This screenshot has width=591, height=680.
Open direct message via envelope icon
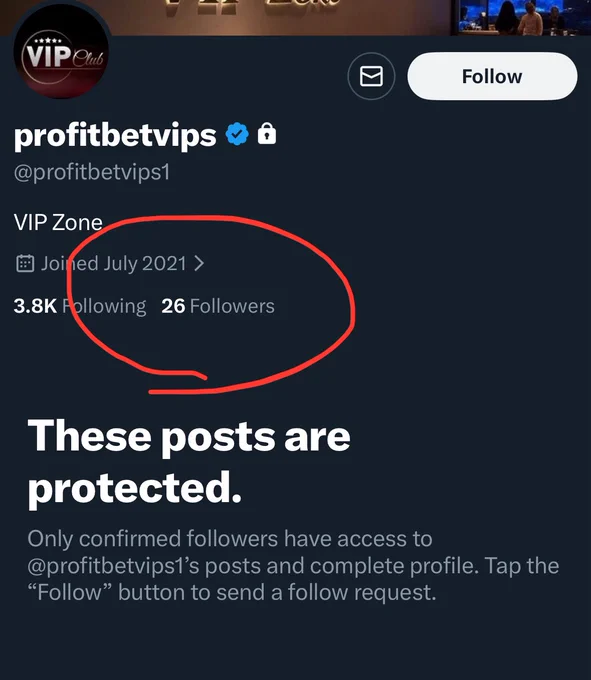point(371,76)
